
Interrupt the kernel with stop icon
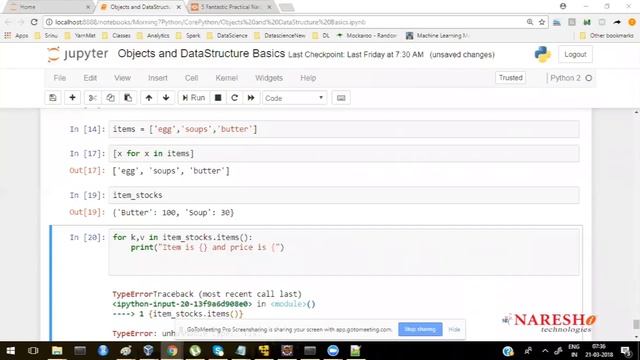[x=218, y=98]
